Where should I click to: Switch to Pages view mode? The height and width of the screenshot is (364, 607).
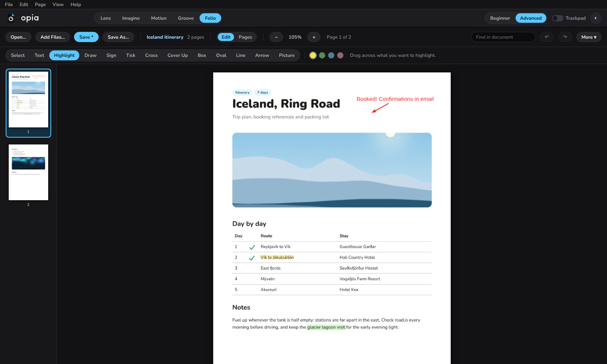click(245, 37)
